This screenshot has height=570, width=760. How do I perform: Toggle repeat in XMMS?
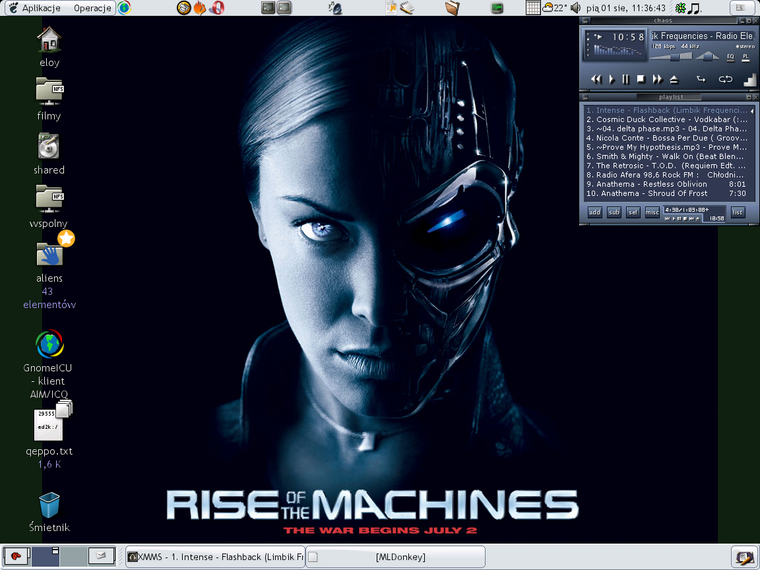coord(725,79)
